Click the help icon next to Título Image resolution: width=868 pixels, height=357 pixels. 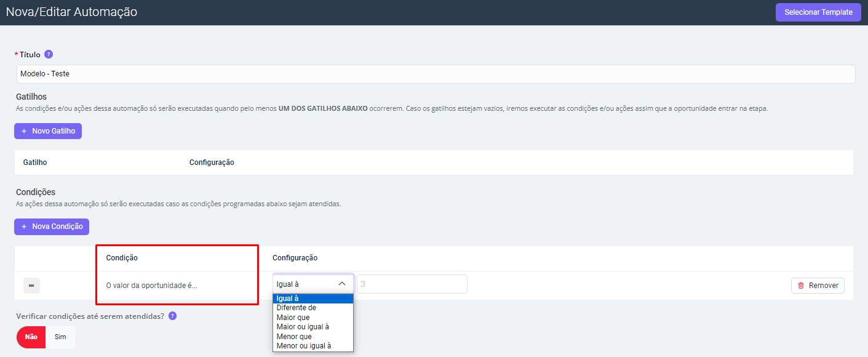pyautogui.click(x=49, y=54)
